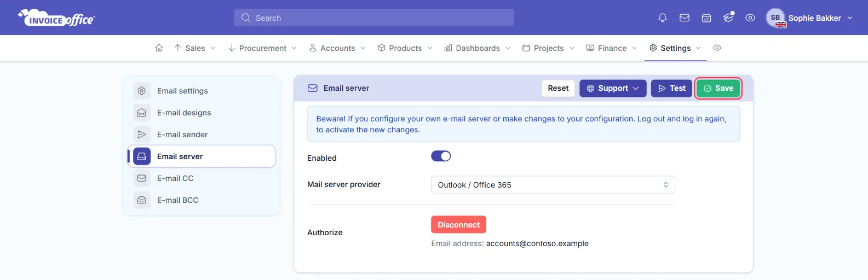Open the calendar icon in header
This screenshot has height=280, width=868.
[x=706, y=18]
